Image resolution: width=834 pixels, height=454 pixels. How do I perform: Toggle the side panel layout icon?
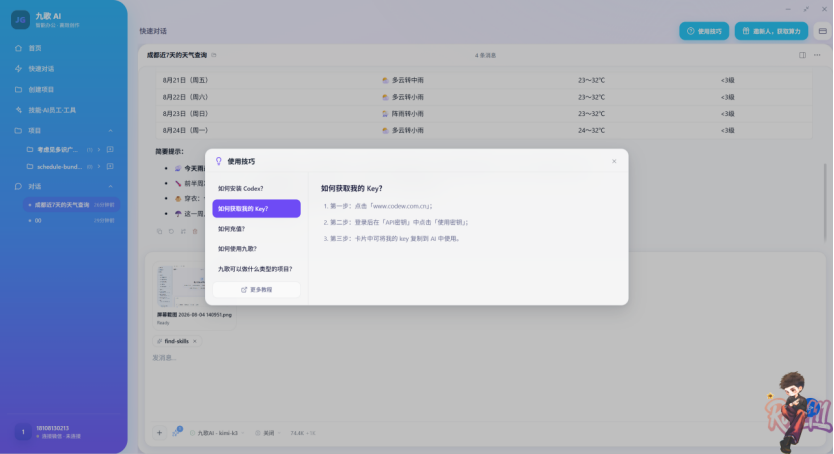coord(802,55)
